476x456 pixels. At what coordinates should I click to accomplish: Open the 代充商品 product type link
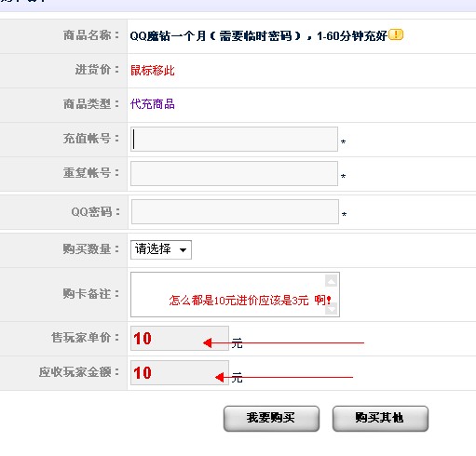152,104
